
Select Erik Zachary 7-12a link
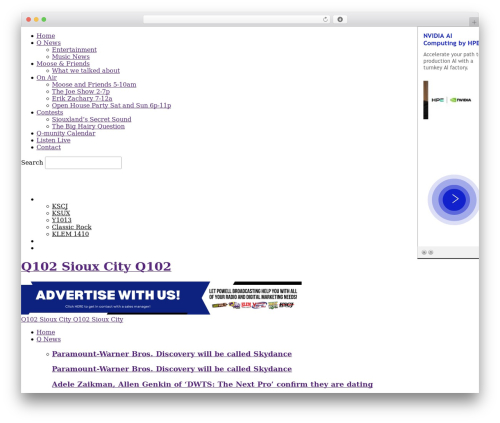(x=82, y=99)
